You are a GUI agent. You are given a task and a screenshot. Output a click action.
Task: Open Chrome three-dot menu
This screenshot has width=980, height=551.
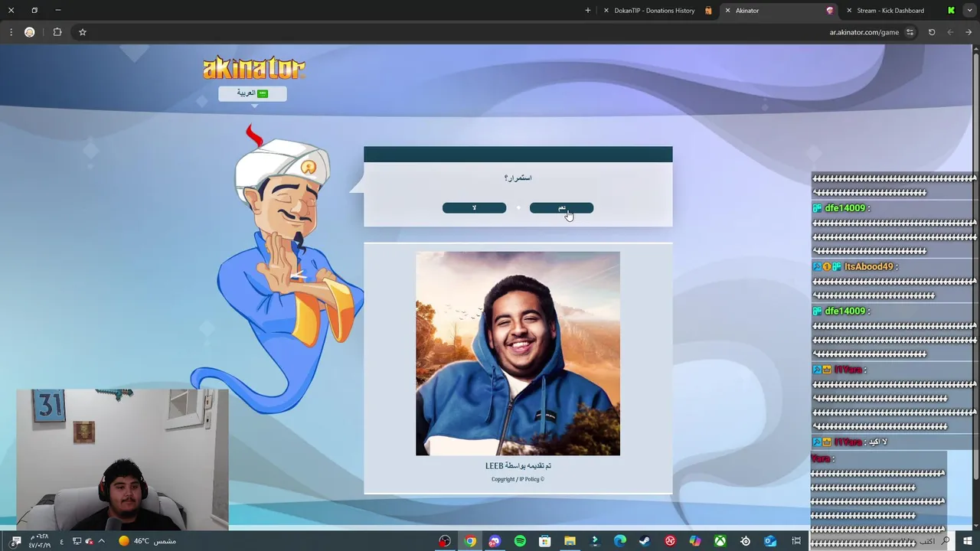point(11,32)
